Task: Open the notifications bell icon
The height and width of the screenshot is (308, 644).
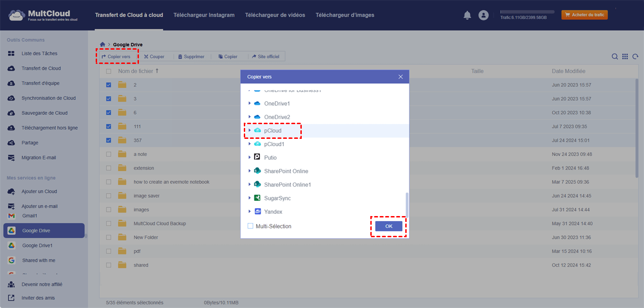Action: point(467,15)
